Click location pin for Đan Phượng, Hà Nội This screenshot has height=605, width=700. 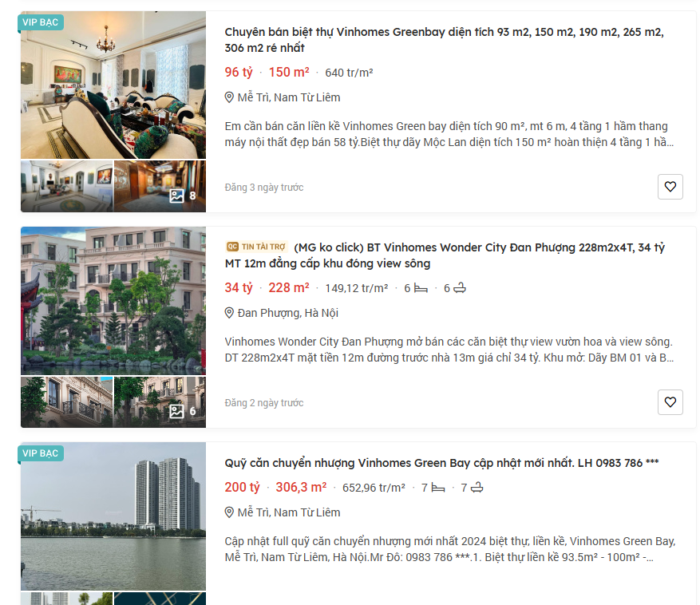tap(229, 313)
